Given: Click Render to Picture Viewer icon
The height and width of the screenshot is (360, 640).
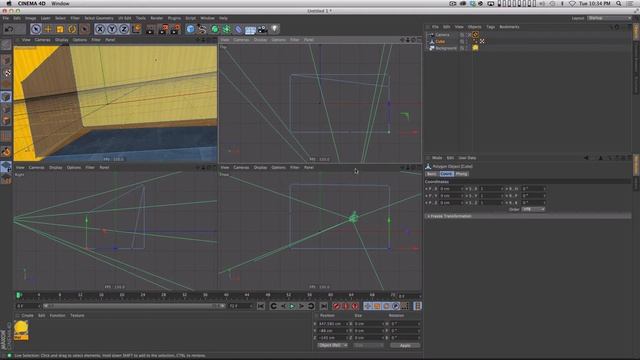Looking at the screenshot, I should (x=163, y=29).
